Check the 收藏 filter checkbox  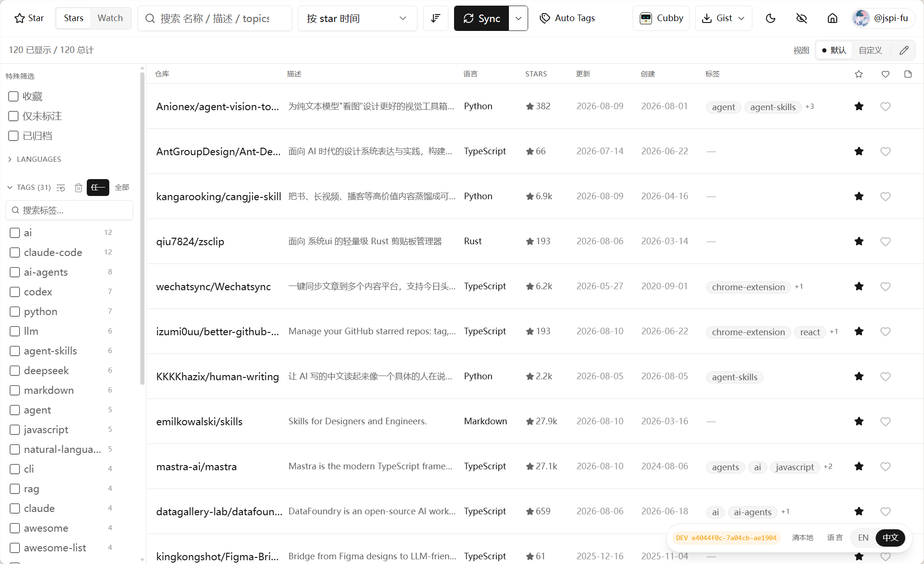[x=14, y=97]
